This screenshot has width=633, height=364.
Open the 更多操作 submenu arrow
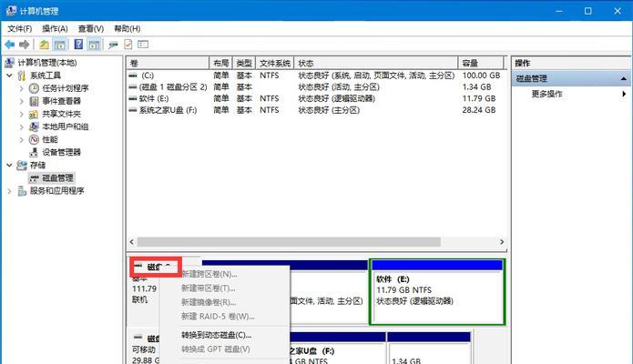tap(624, 94)
